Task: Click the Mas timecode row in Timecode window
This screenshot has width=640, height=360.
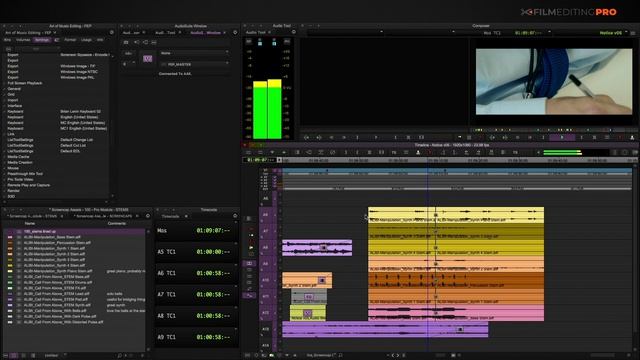Action: 196,231
